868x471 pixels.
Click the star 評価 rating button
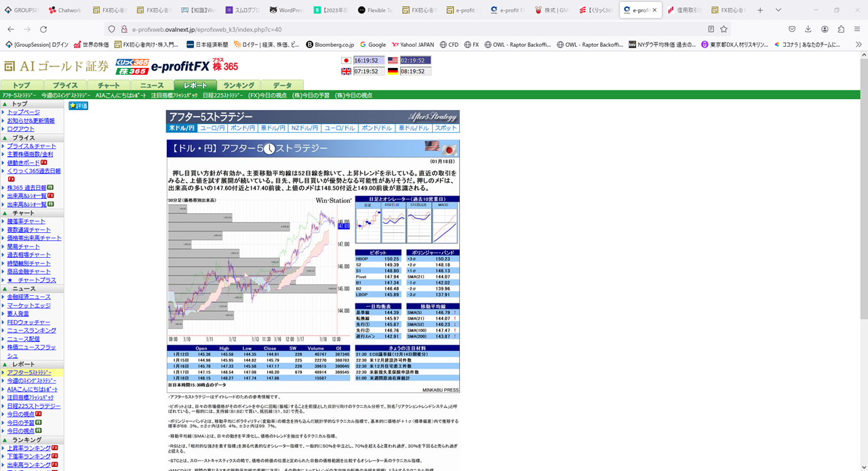pyautogui.click(x=78, y=106)
